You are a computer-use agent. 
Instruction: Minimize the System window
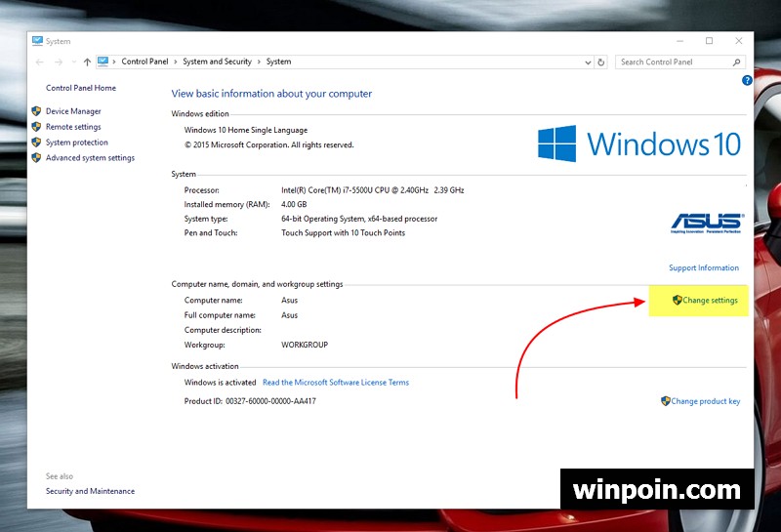coord(679,41)
